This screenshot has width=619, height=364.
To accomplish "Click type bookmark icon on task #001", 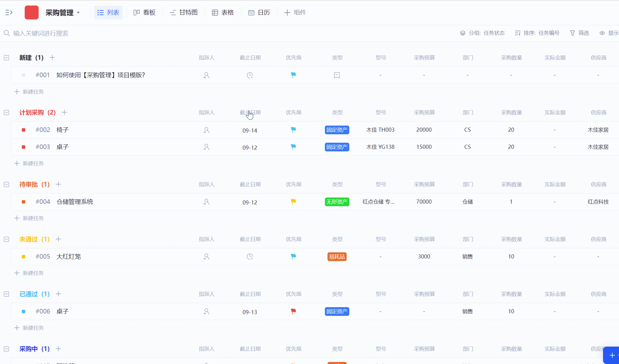I will [337, 75].
